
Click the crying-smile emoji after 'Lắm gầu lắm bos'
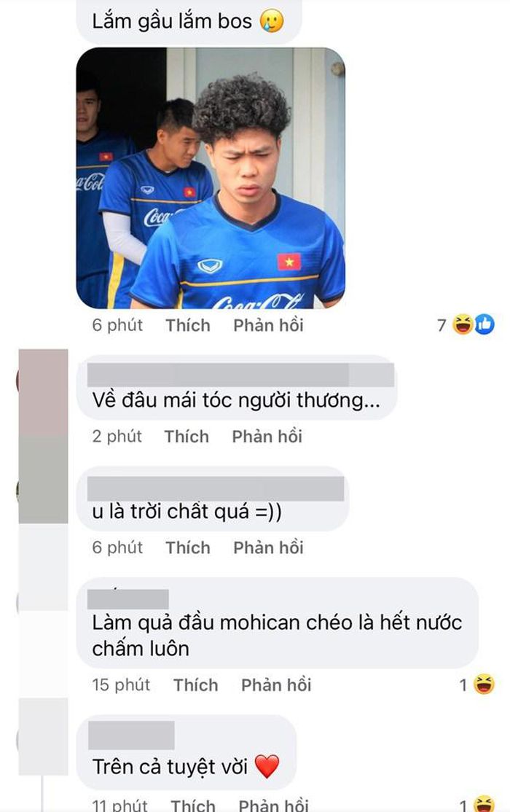271,21
